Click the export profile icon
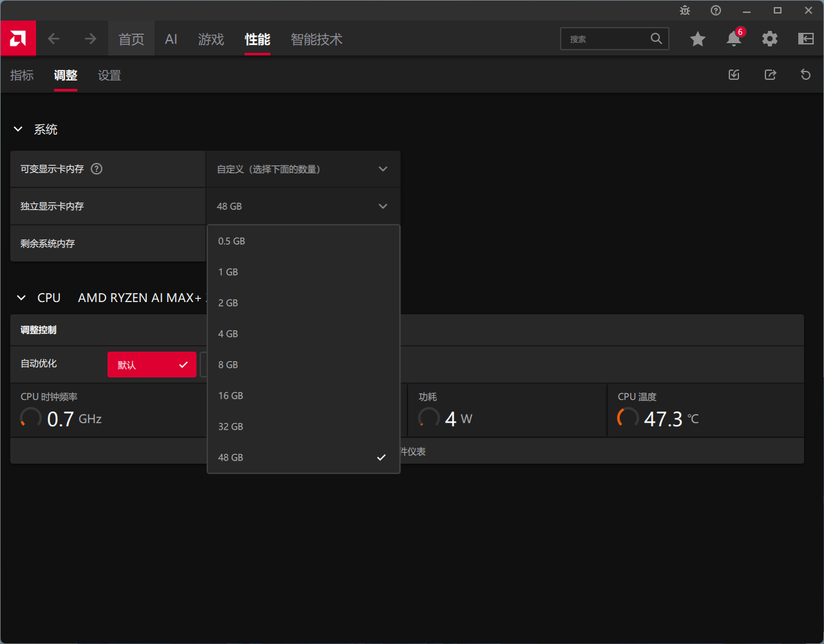Screen dimensions: 824x644 [x=770, y=75]
